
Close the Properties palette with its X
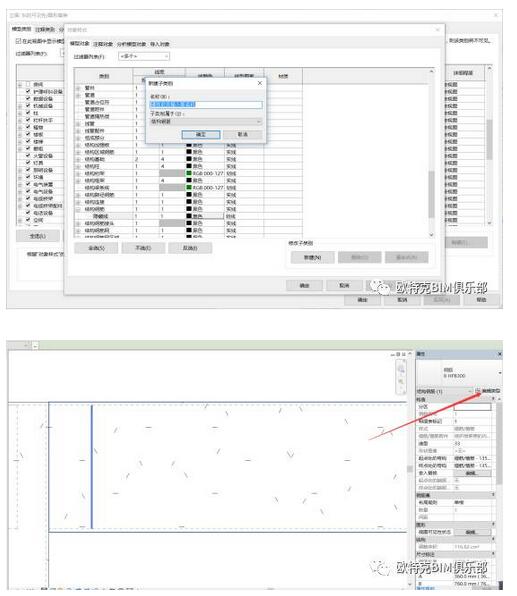point(500,354)
